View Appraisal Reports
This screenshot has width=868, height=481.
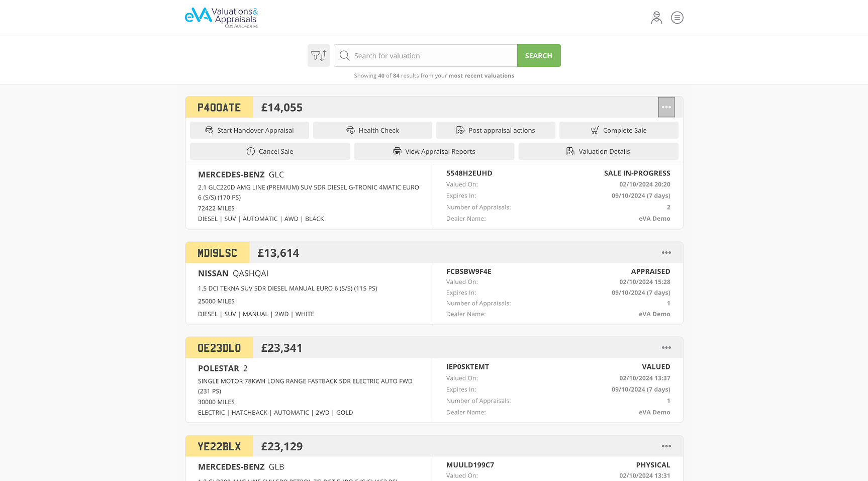pyautogui.click(x=434, y=151)
